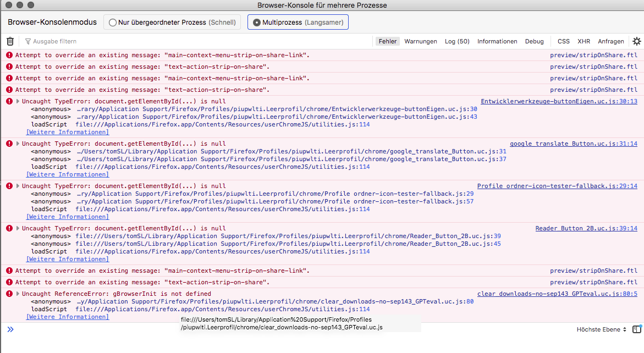Click error icon beside gBrowserInit ReferenceError
644x353 pixels.
tap(9, 294)
